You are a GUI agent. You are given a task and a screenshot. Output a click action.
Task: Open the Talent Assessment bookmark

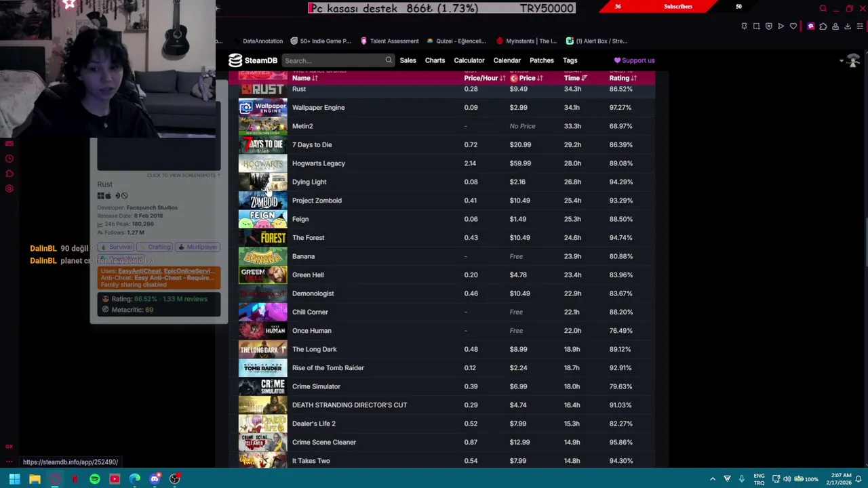(x=389, y=41)
